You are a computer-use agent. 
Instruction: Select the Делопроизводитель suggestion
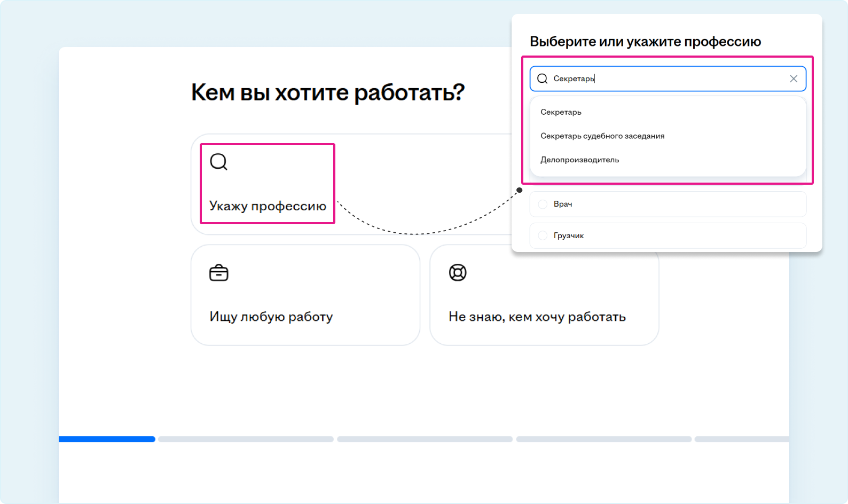click(x=579, y=160)
